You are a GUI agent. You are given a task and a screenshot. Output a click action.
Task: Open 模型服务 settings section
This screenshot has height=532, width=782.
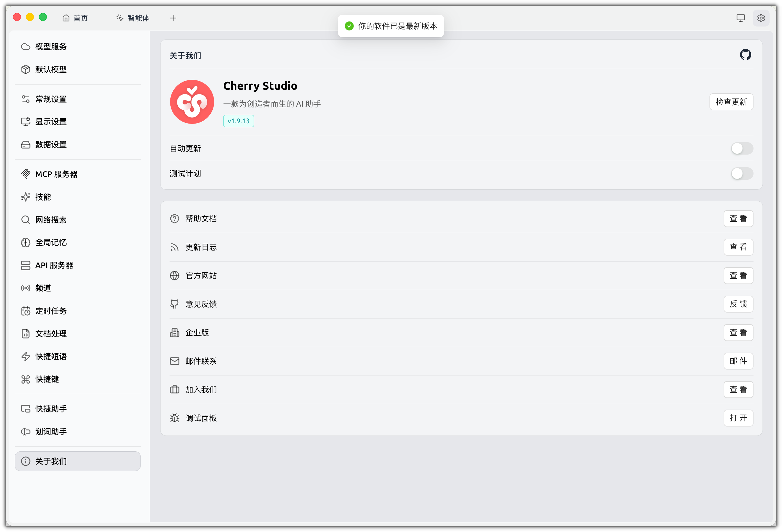[78, 47]
